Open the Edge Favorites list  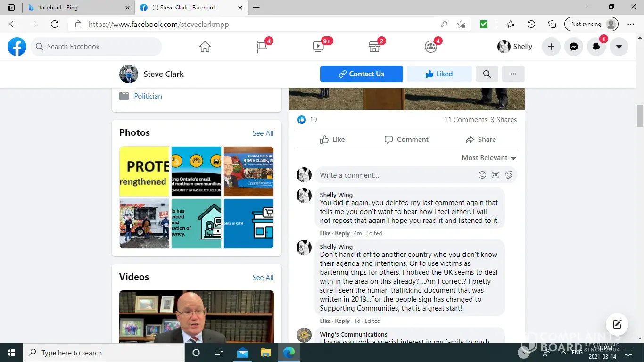(511, 24)
